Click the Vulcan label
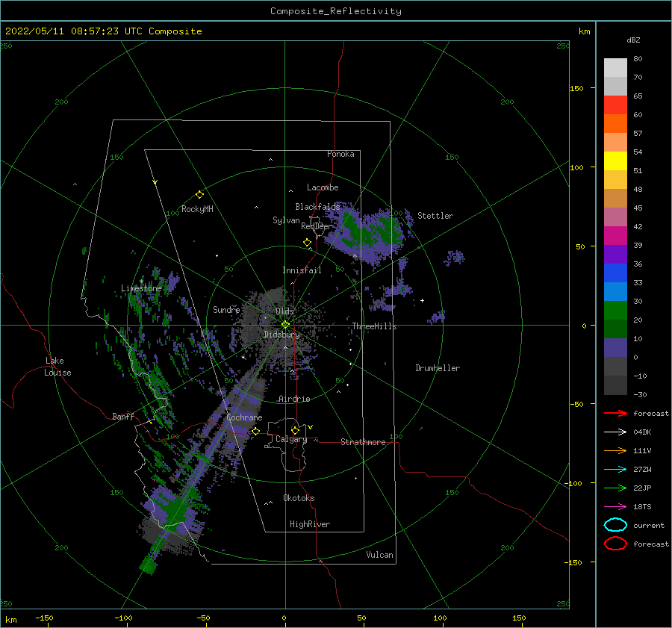Image resolution: width=672 pixels, height=628 pixels. [380, 555]
